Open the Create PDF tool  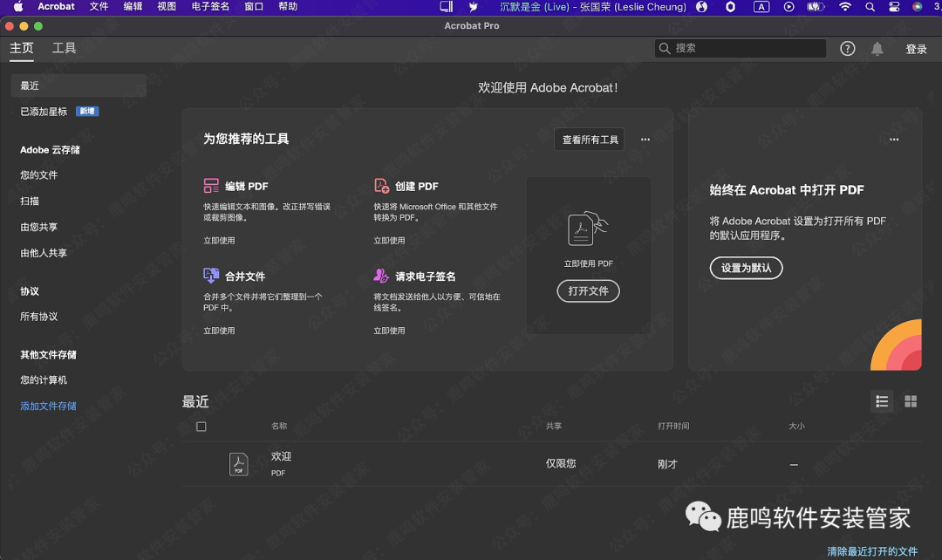pos(416,185)
